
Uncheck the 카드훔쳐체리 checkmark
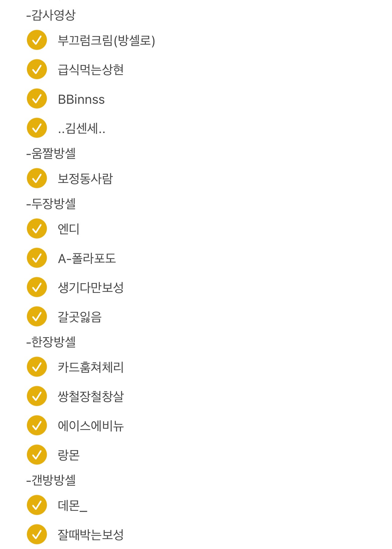37,367
